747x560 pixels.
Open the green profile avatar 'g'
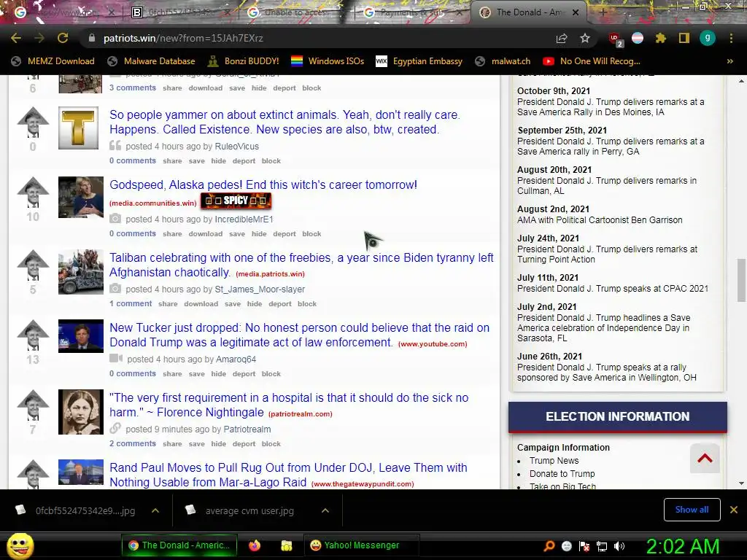(x=708, y=38)
